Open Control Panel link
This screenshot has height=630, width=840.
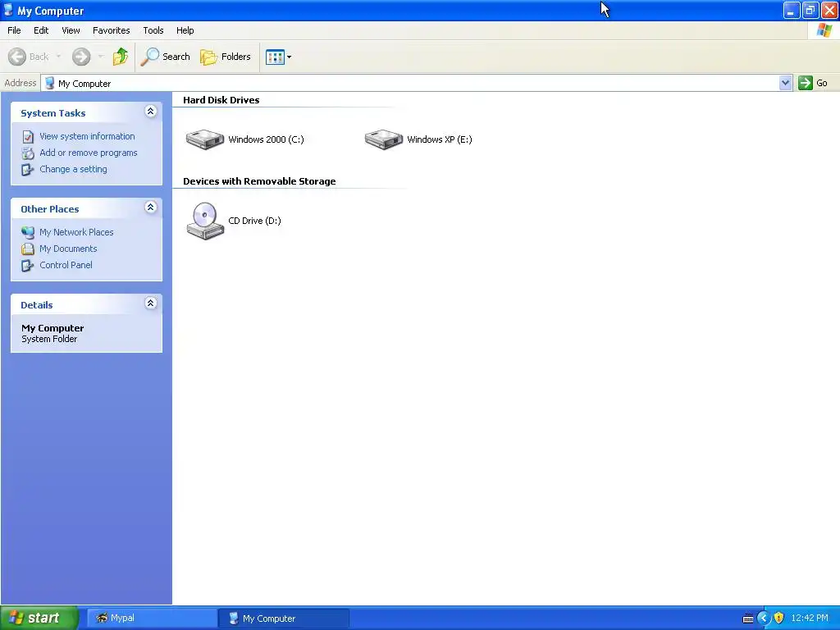coord(66,265)
